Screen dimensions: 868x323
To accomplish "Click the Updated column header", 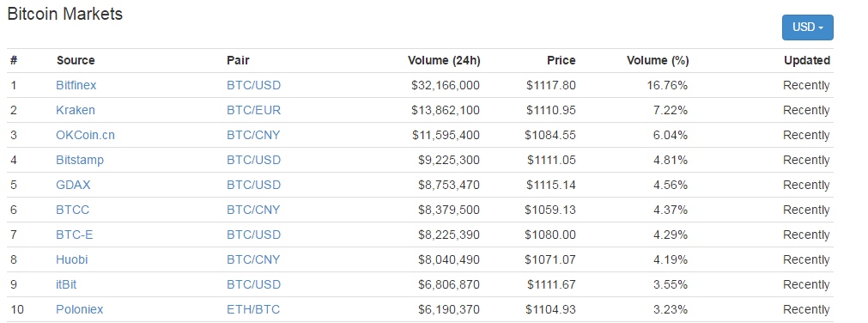I will pos(807,60).
